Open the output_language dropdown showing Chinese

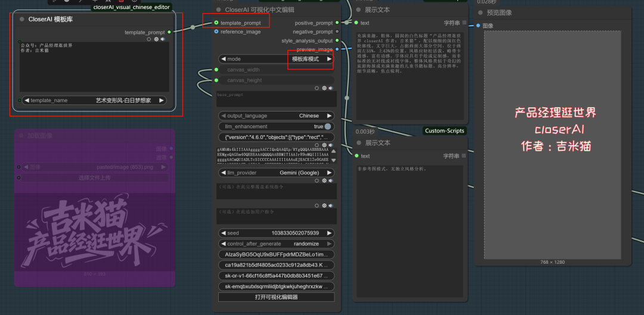tap(277, 116)
